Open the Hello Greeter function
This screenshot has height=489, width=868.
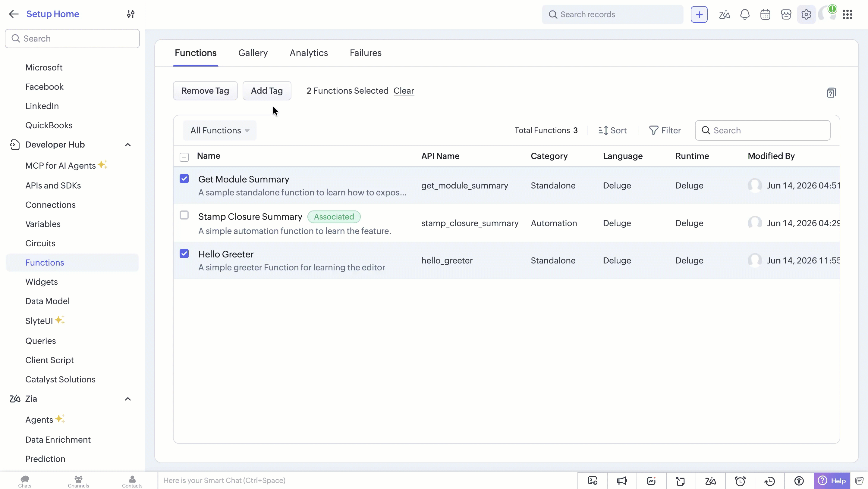click(x=226, y=254)
